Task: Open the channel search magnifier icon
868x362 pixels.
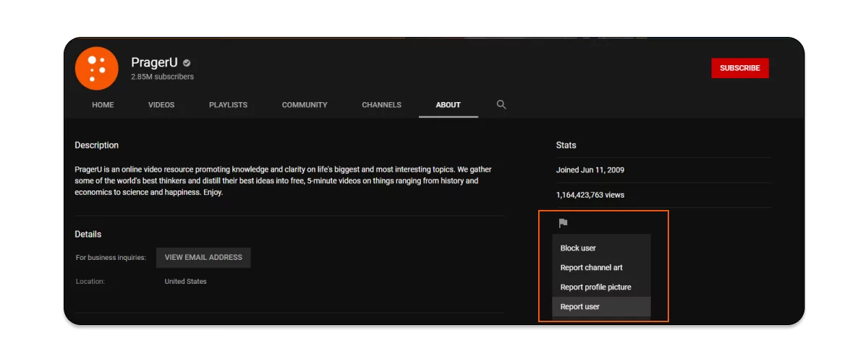Action: tap(501, 105)
